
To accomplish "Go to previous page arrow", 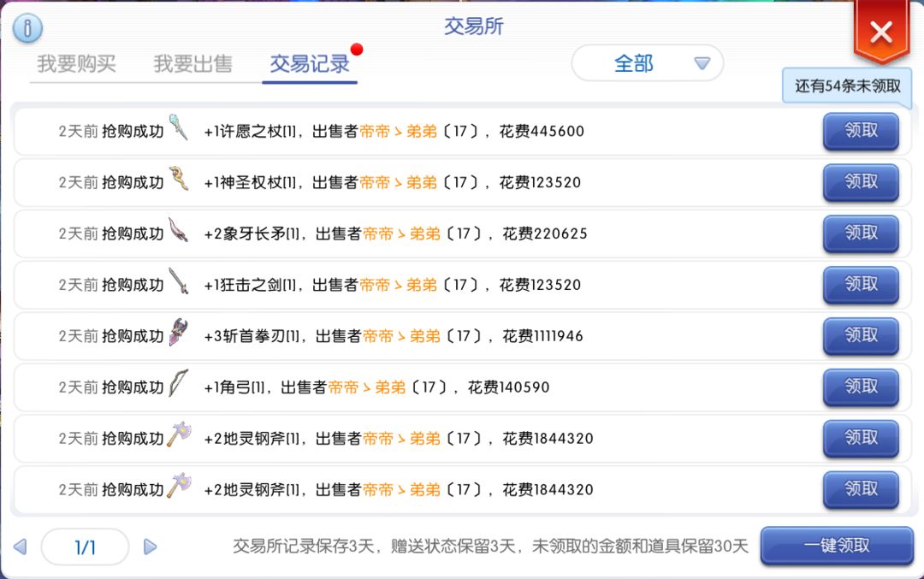I will click(20, 547).
